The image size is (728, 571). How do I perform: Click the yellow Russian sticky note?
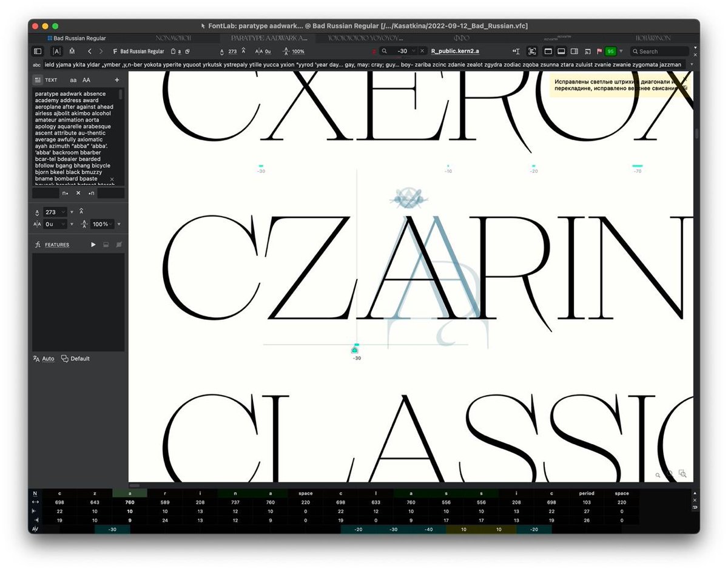click(x=621, y=84)
